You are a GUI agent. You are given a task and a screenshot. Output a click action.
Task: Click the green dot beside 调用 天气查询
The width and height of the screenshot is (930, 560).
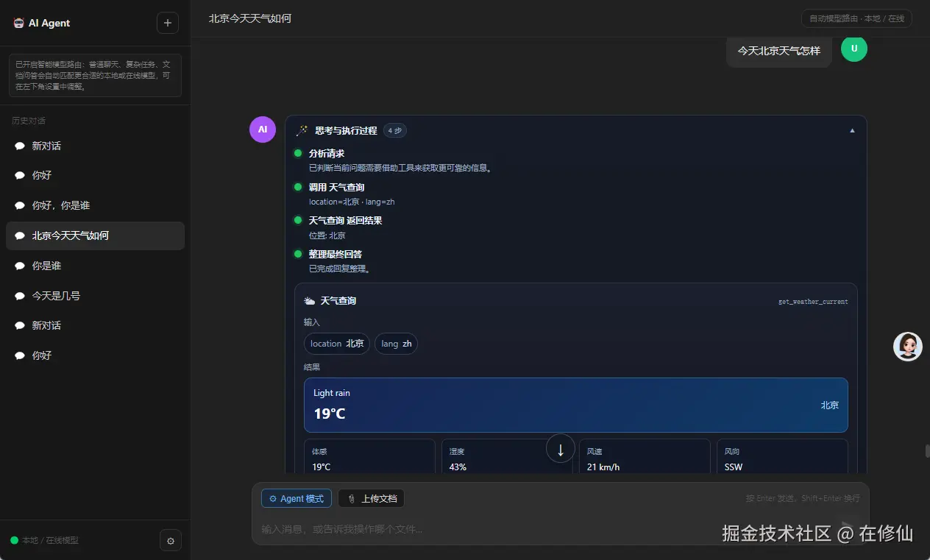pyautogui.click(x=298, y=187)
